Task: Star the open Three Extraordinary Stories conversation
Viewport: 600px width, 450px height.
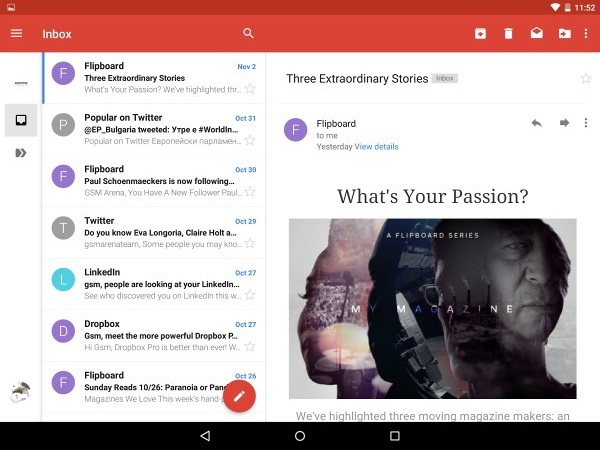Action: (x=585, y=78)
